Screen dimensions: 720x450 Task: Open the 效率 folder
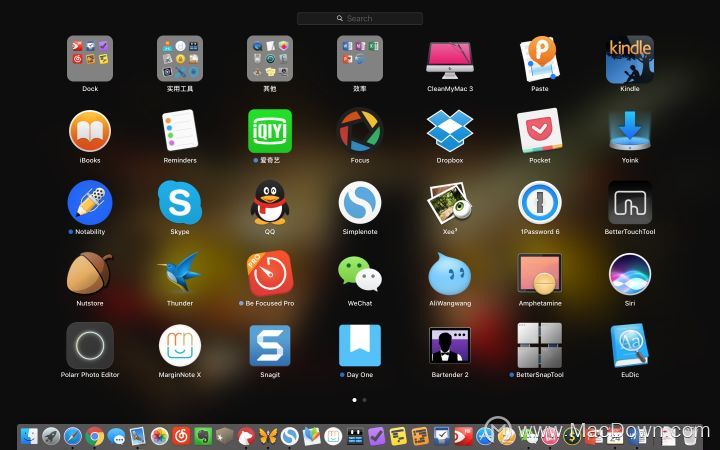coord(360,59)
